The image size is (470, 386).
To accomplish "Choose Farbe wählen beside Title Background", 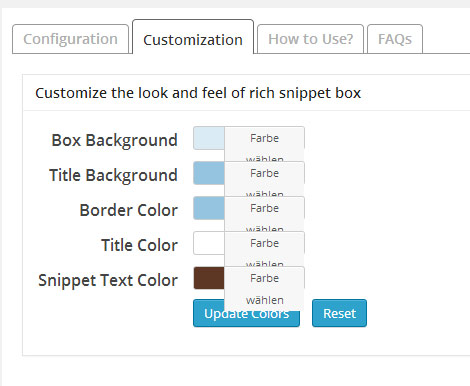I will point(265,179).
